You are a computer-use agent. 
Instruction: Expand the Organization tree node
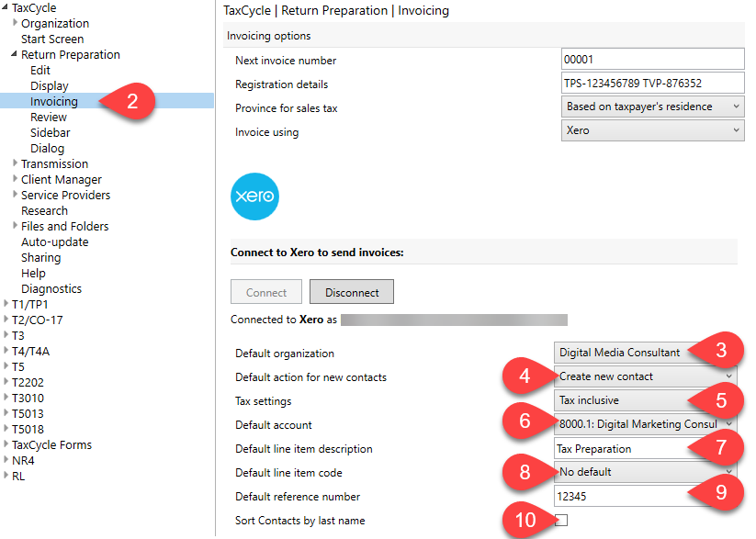point(15,22)
